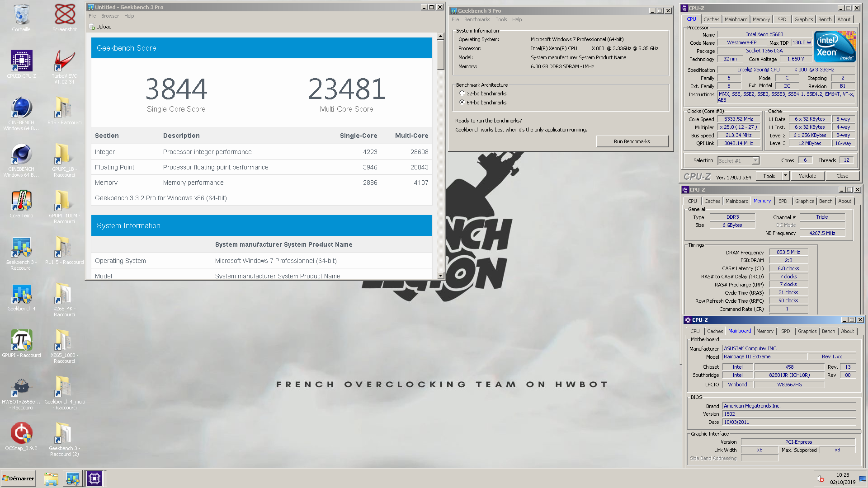The width and height of the screenshot is (868, 488).
Task: Click the BIOS Date value '10/03/2011'
Action: click(x=789, y=422)
